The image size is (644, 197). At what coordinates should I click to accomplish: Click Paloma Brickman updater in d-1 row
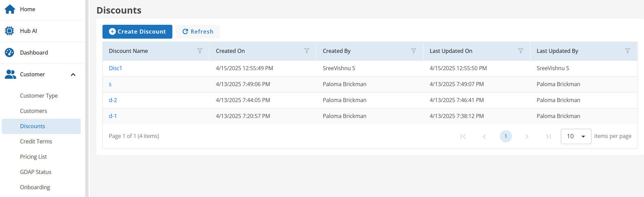pyautogui.click(x=558, y=116)
